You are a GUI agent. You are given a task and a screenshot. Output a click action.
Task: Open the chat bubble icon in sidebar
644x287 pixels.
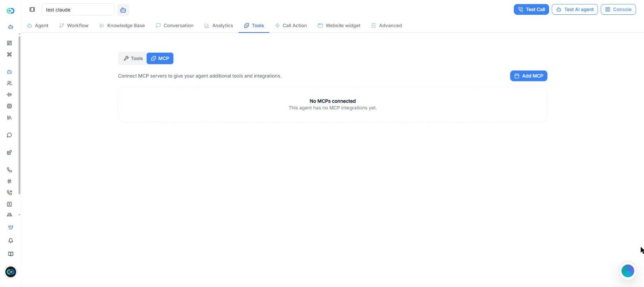click(x=9, y=135)
